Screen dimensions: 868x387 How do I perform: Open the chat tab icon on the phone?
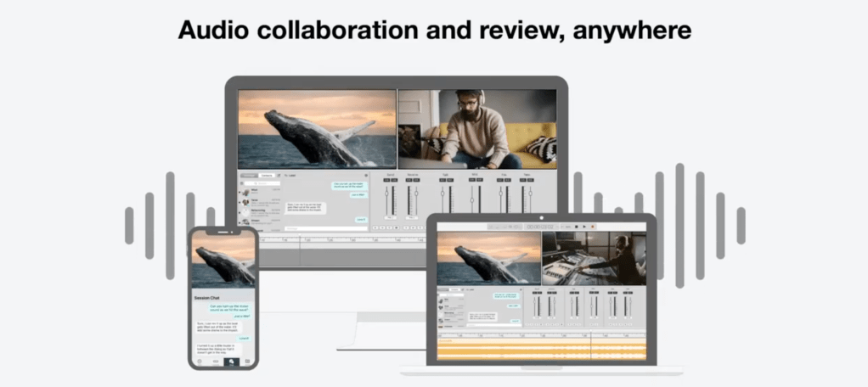[231, 362]
